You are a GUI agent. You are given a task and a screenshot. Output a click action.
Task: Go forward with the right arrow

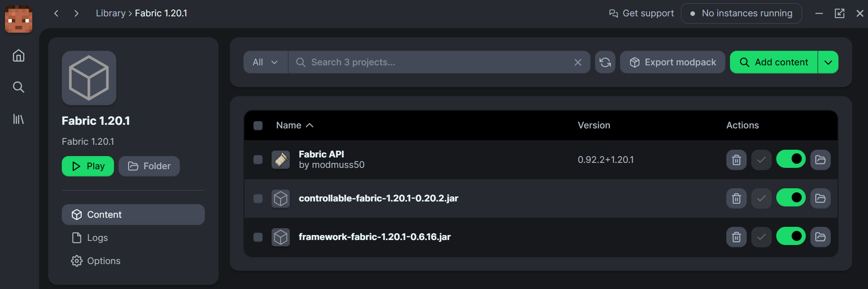pyautogui.click(x=76, y=13)
